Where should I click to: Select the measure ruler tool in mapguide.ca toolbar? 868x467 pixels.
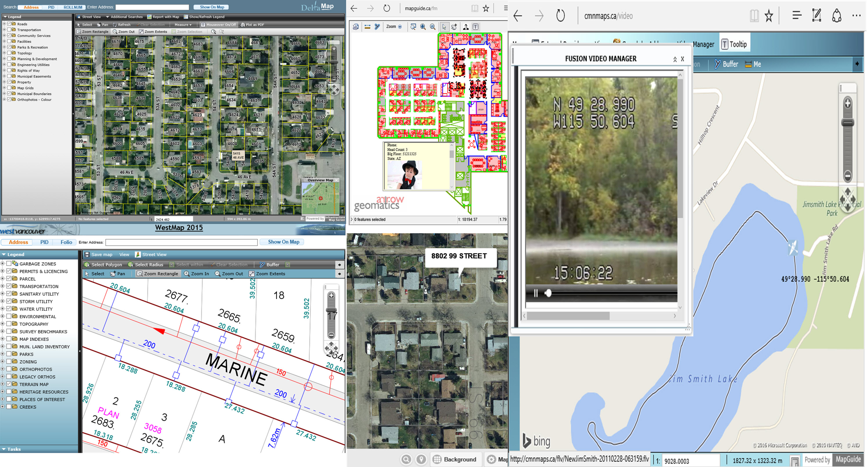point(367,27)
